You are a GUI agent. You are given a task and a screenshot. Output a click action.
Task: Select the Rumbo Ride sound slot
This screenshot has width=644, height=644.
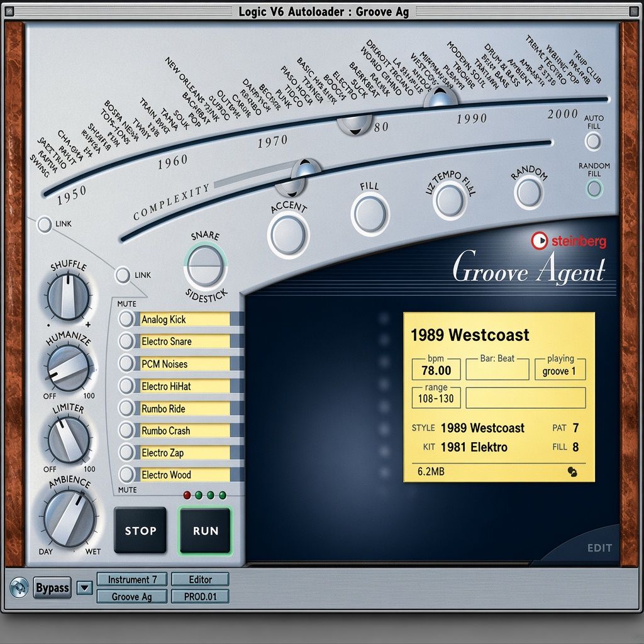pos(185,408)
